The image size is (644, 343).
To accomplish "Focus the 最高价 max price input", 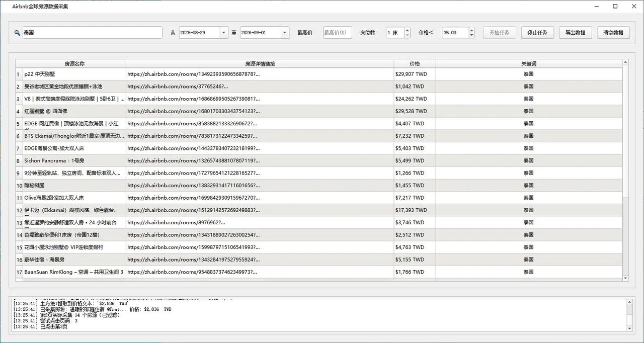I will (338, 33).
